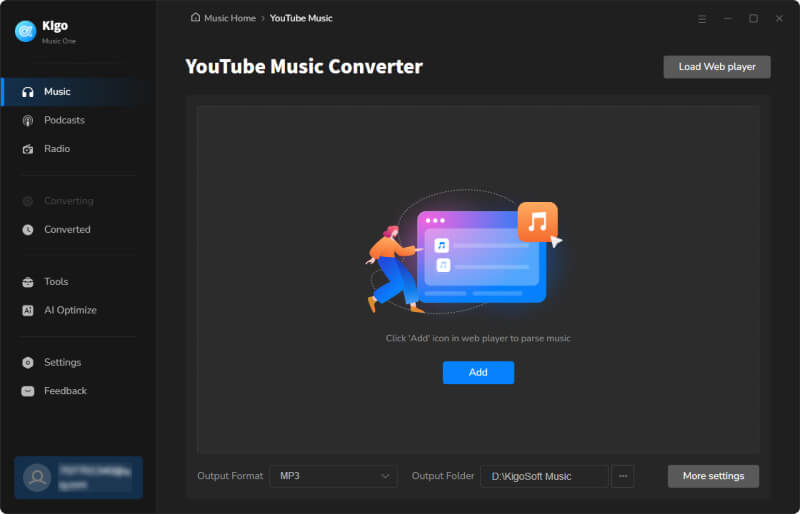
Task: Open the Output Format MP3 dropdown
Action: (x=333, y=476)
